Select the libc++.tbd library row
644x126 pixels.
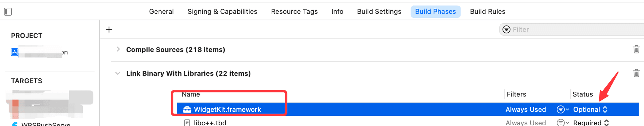click(x=408, y=123)
